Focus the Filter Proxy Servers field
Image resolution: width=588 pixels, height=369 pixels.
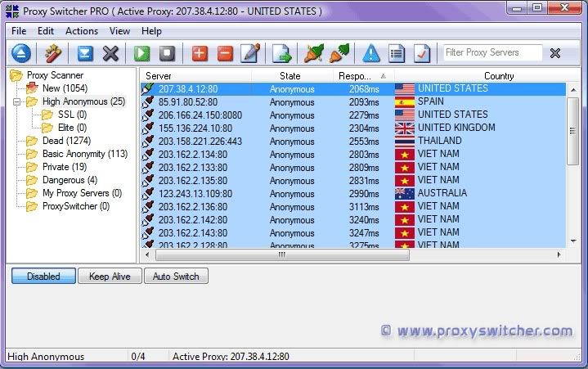(493, 52)
